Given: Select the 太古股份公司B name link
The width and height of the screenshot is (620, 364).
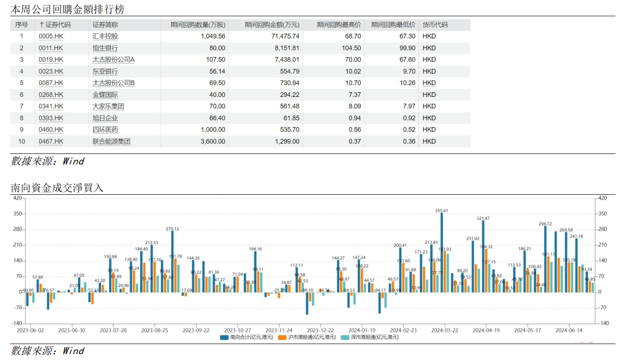Looking at the screenshot, I should pos(114,83).
